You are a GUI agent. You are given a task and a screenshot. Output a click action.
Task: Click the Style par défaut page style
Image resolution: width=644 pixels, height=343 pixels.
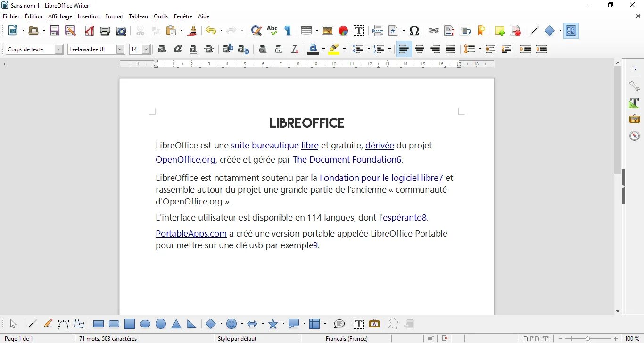237,338
